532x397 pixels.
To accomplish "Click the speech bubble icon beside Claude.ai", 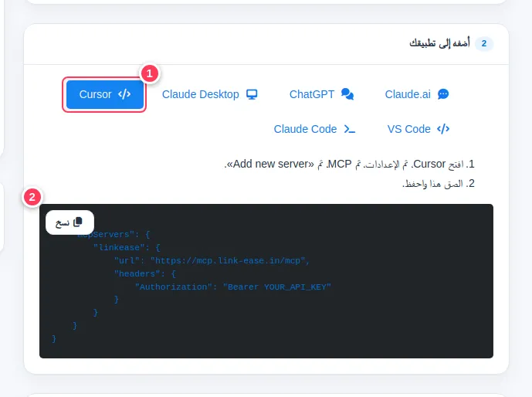I will (443, 94).
